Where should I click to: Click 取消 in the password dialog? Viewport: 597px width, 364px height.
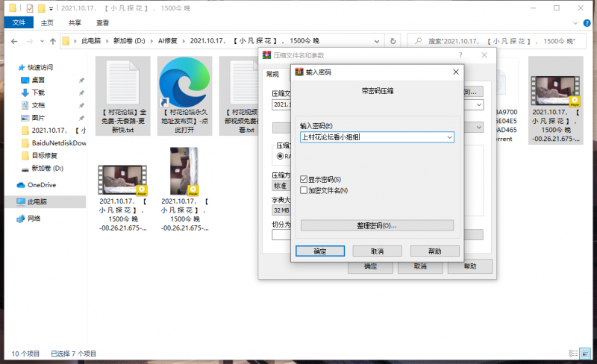coord(377,251)
